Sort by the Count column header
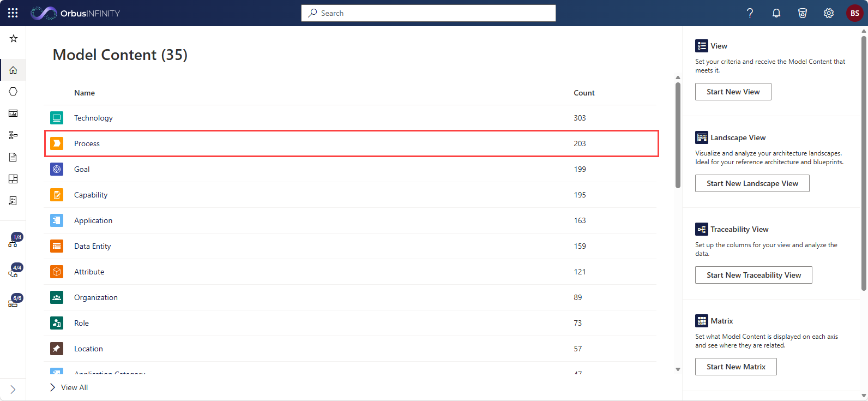Viewport: 868px width, 401px height. tap(584, 93)
